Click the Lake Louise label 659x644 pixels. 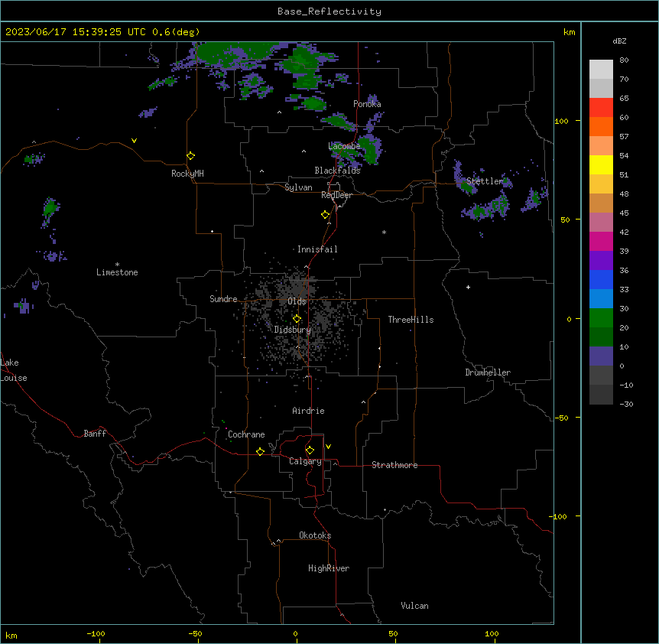[14, 370]
